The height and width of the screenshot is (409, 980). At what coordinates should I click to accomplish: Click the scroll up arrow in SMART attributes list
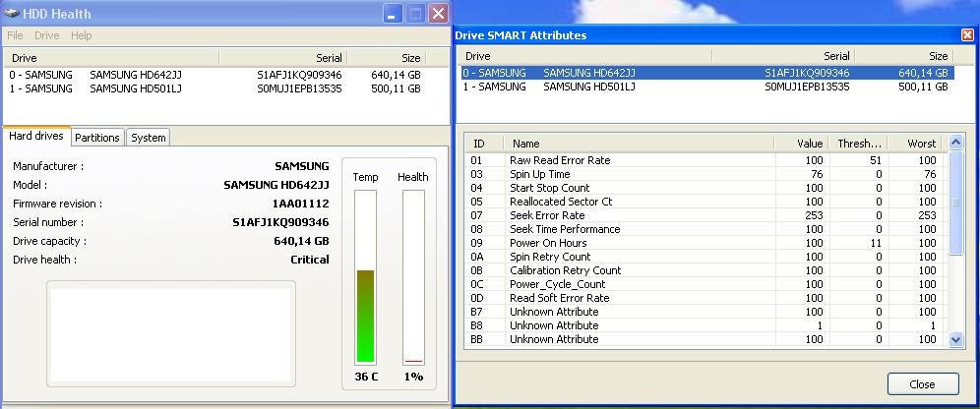(x=955, y=143)
